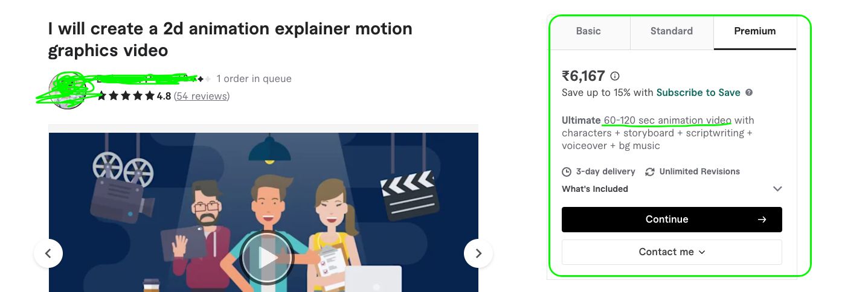Expand the What's Included section
Image resolution: width=868 pixels, height=292 pixels.
(672, 189)
